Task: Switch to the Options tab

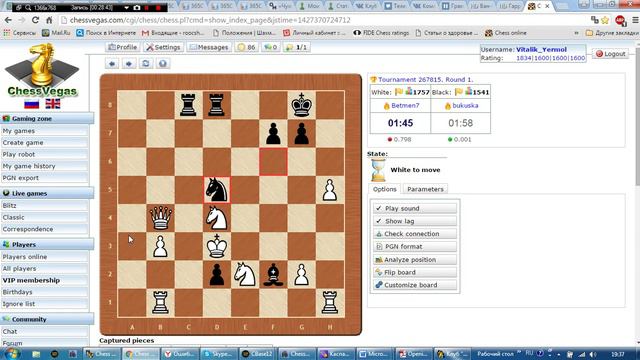Action: 384,189
